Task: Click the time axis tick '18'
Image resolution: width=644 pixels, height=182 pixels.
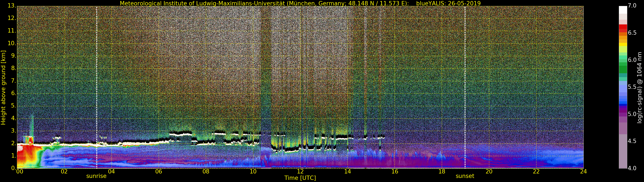Action: pos(442,172)
